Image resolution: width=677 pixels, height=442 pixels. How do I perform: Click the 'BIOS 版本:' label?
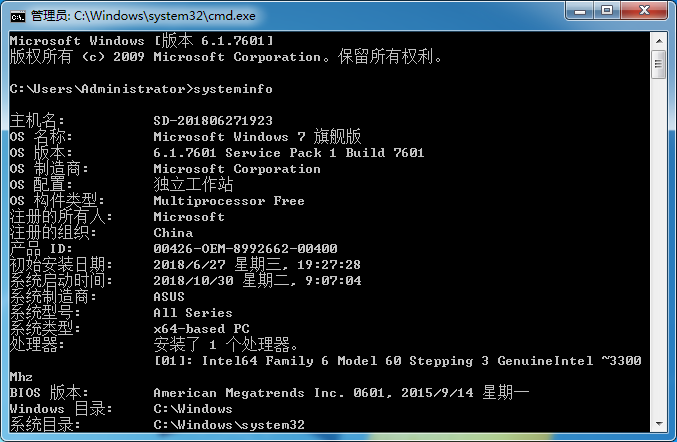(49, 393)
